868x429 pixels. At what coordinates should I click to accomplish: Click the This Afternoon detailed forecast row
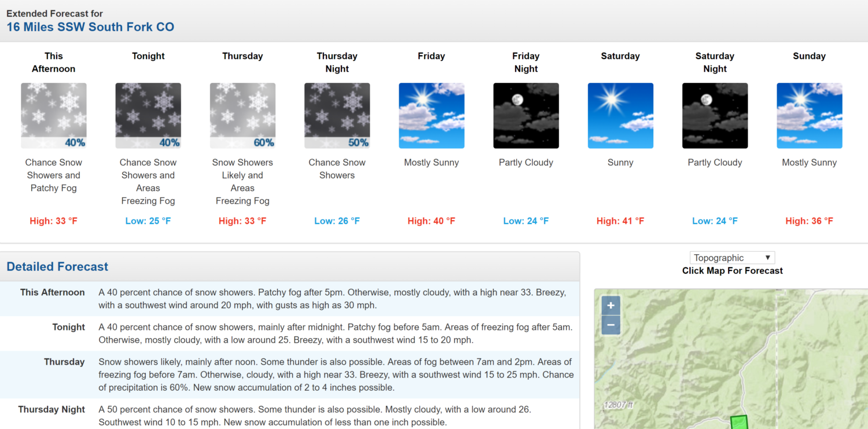pyautogui.click(x=289, y=299)
